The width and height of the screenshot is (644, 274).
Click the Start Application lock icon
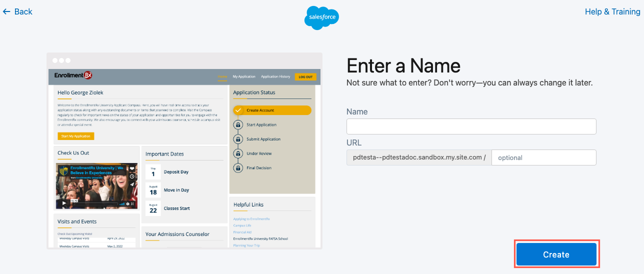[238, 124]
